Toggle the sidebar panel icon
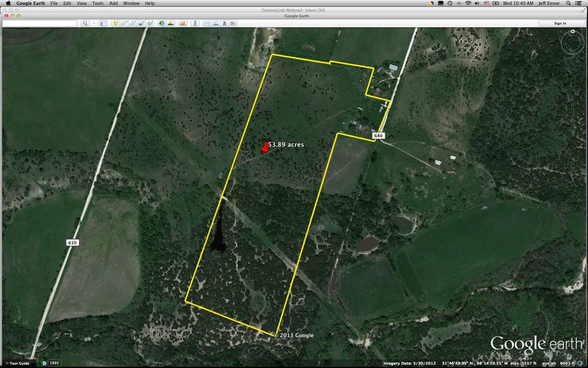The height and width of the screenshot is (368, 588). [x=104, y=23]
